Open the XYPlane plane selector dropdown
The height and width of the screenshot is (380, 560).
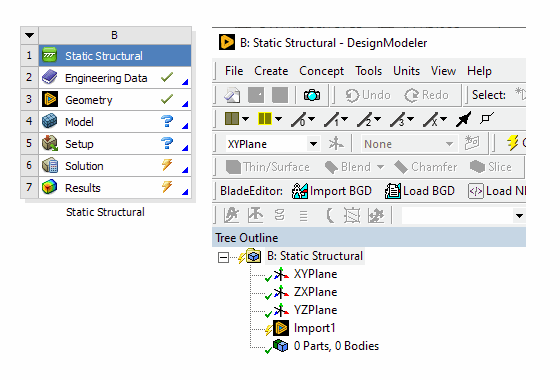[313, 144]
